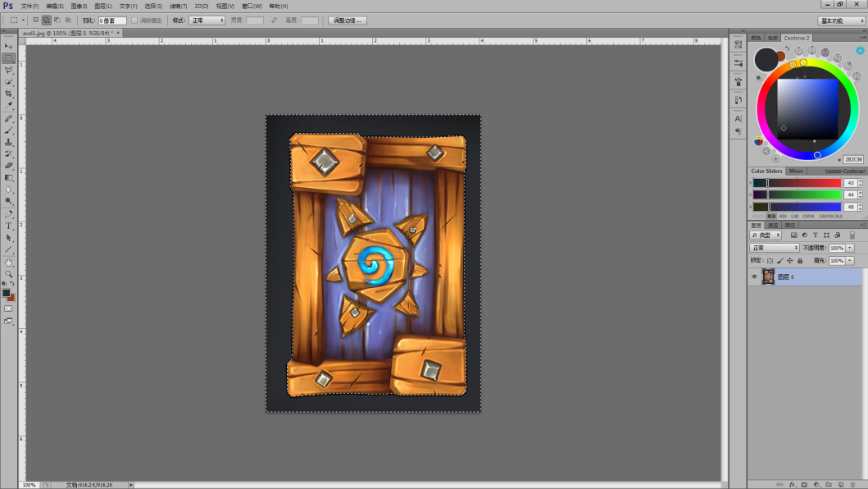This screenshot has width=868, height=489.
Task: Select the Pen tool
Action: click(8, 214)
